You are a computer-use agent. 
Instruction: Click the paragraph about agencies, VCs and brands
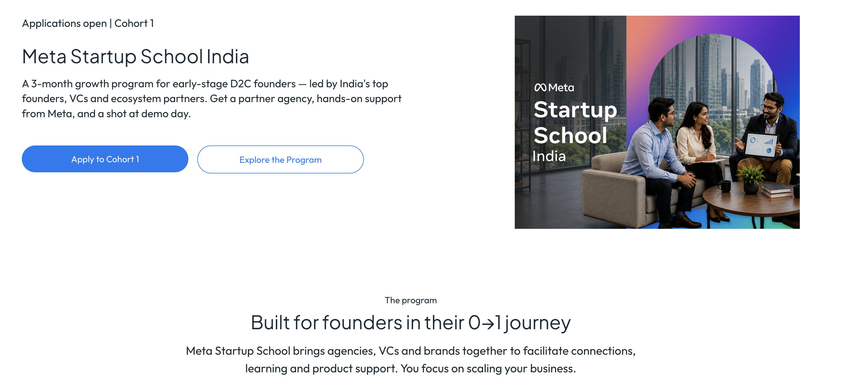point(411,359)
